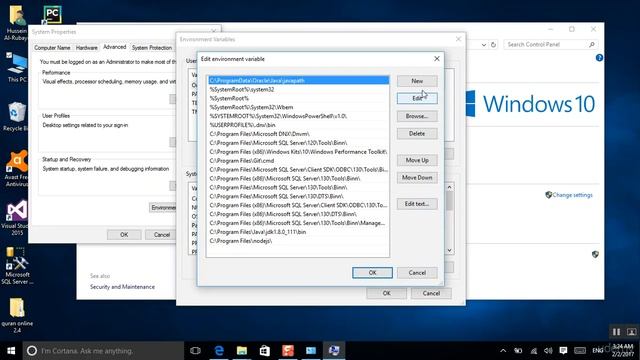Open the PyCharm desktop shortcut
640x360 pixels.
(52, 15)
